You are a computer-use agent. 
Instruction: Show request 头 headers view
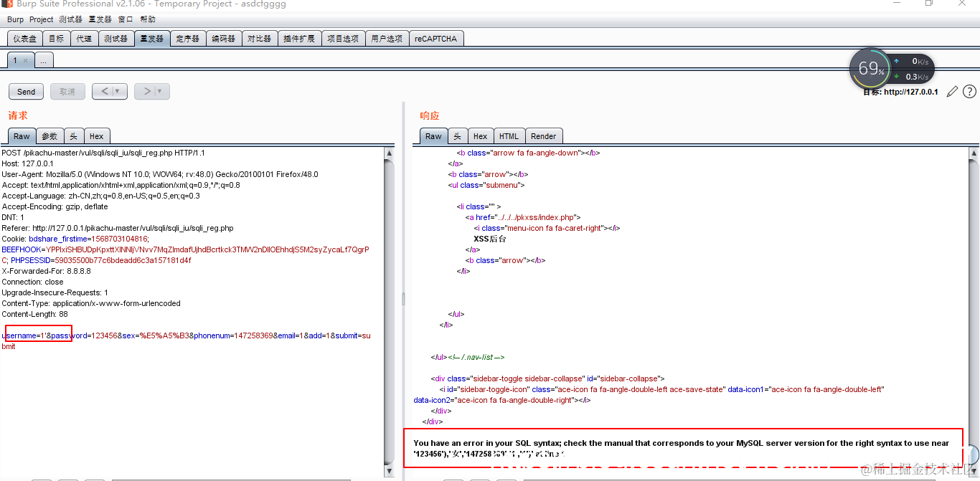(74, 136)
